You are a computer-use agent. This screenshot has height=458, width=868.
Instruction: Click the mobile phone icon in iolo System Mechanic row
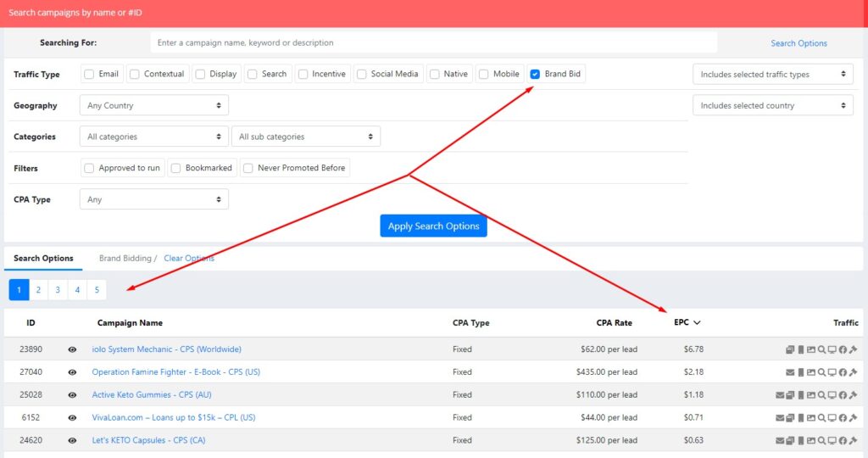tap(801, 349)
